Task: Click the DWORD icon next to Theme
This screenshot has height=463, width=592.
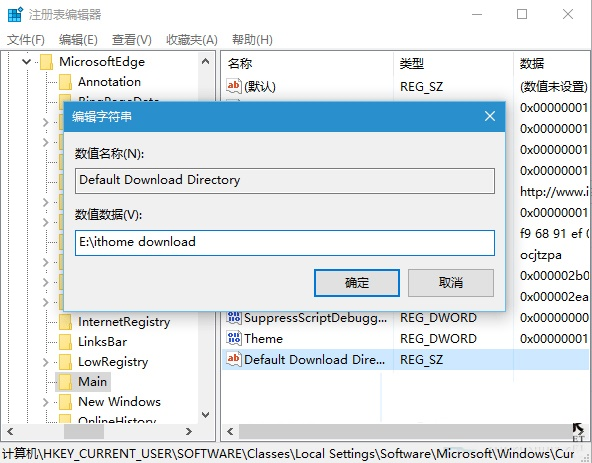Action: (x=234, y=338)
